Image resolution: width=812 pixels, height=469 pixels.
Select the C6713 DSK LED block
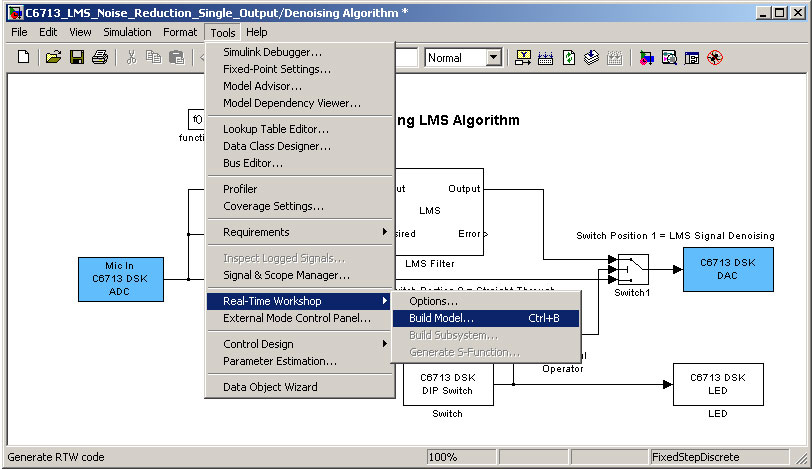[x=718, y=384]
